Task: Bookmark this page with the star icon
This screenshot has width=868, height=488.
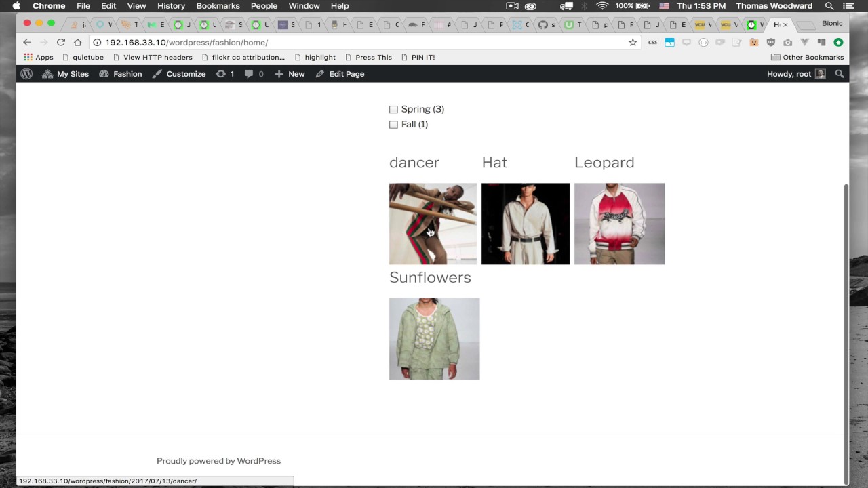Action: (633, 42)
